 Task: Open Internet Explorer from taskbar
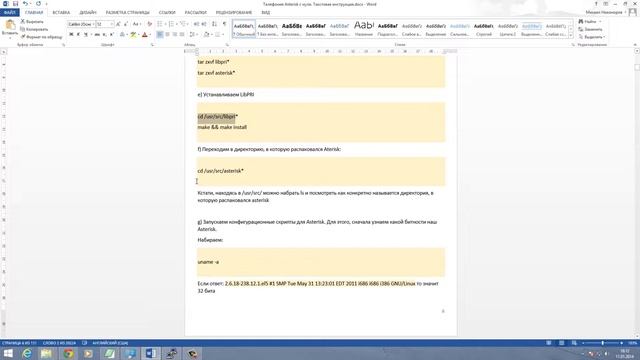coord(27,353)
